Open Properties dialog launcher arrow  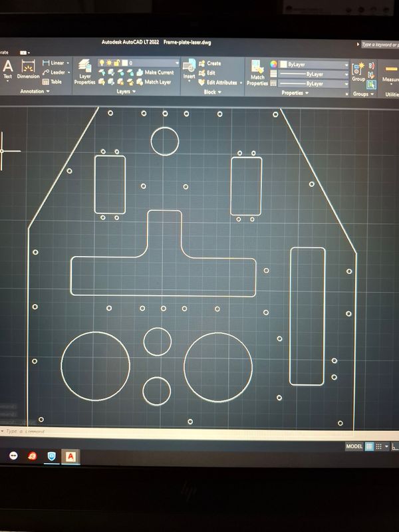click(346, 94)
